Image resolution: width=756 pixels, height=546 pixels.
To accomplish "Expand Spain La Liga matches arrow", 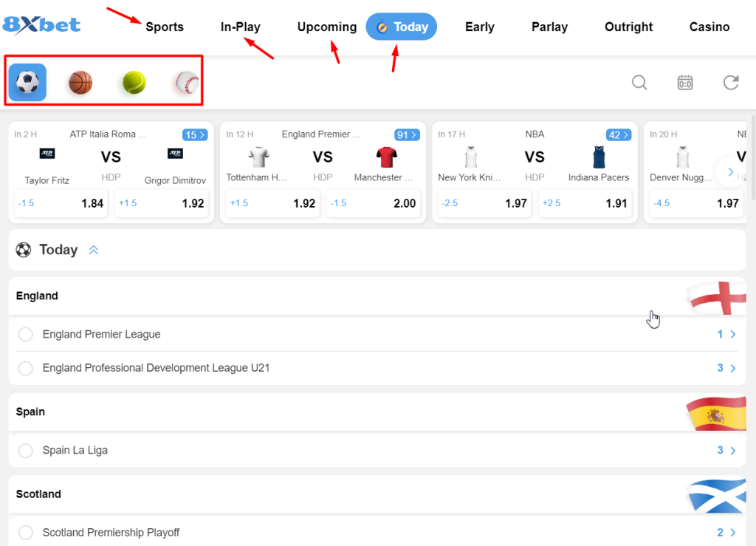I will [732, 451].
